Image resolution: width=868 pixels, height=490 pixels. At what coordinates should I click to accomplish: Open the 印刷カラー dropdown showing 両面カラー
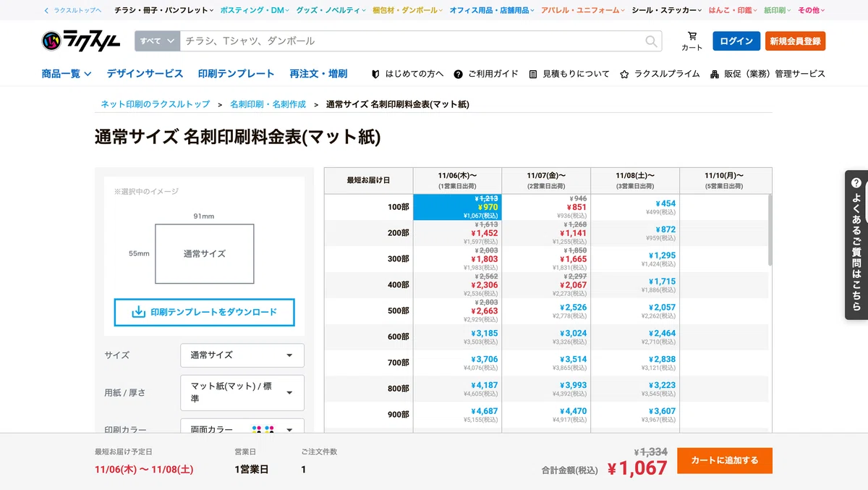coord(242,426)
